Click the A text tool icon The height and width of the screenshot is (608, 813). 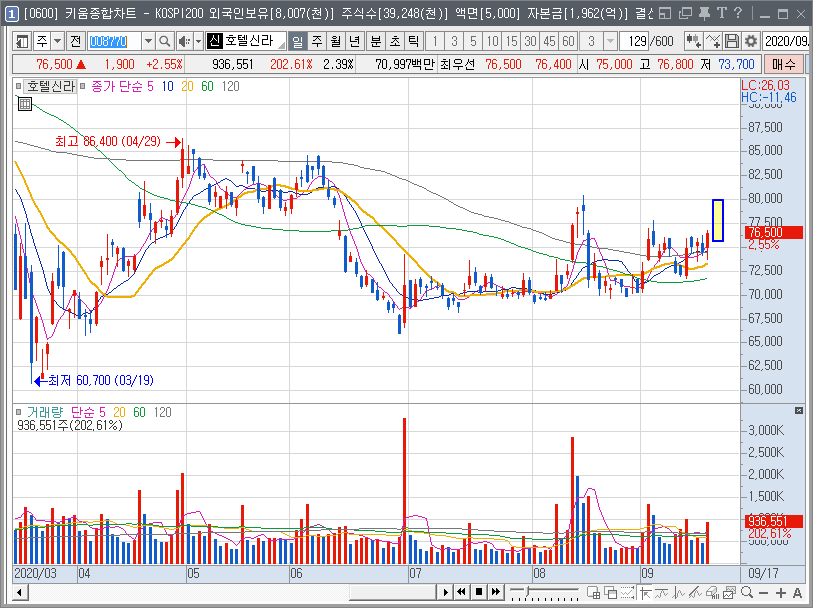tap(797, 592)
